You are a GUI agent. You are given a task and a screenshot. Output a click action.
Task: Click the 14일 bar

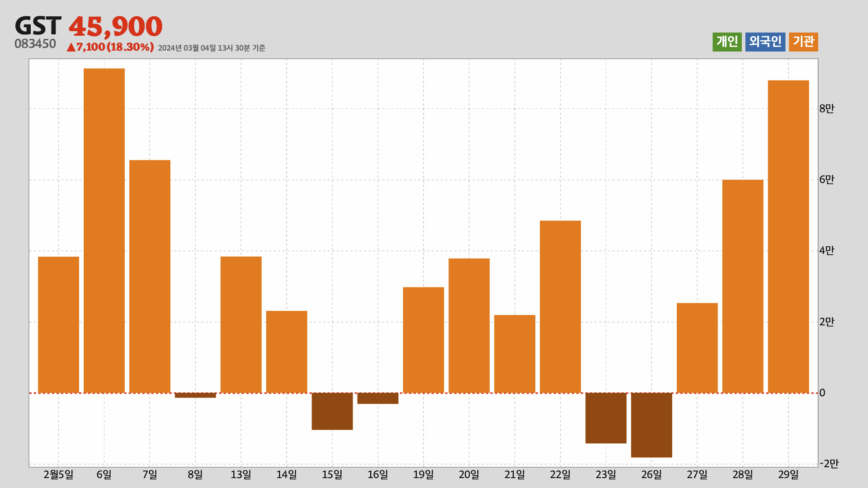click(x=287, y=352)
